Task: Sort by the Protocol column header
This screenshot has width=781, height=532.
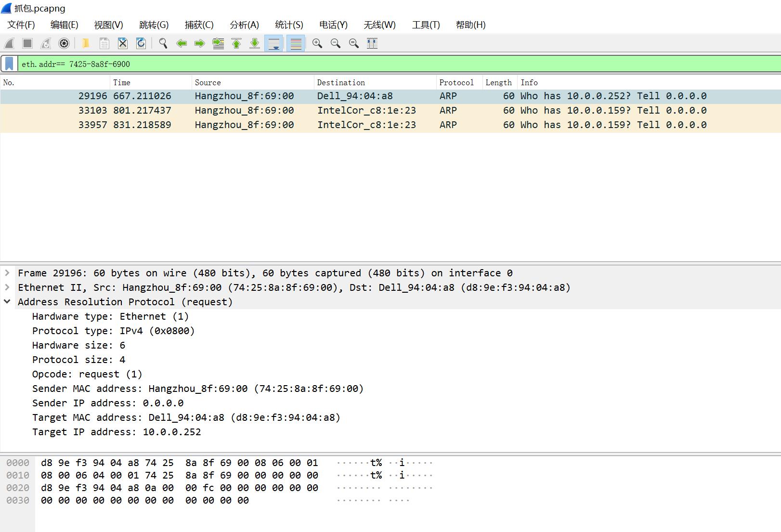Action: coord(456,82)
